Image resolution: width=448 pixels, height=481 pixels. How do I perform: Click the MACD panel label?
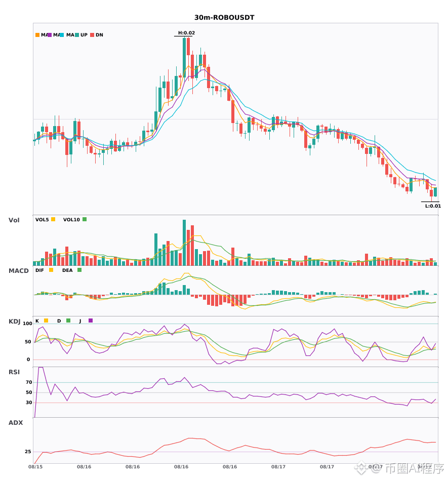(x=18, y=271)
